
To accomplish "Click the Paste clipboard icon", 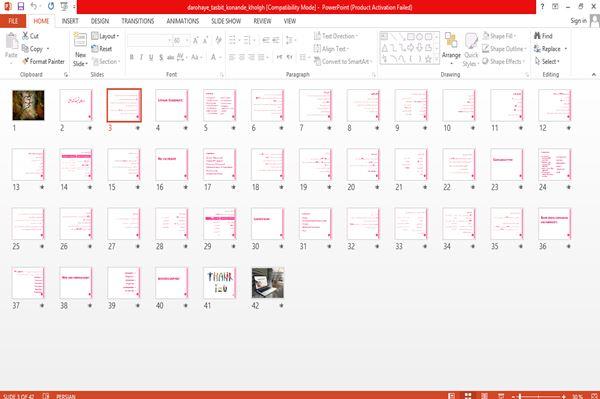I will [x=11, y=41].
